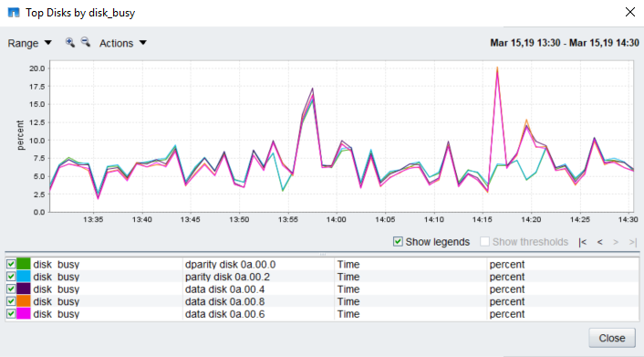Click the 13:35 time axis label
This screenshot has height=357, width=644.
[x=93, y=220]
